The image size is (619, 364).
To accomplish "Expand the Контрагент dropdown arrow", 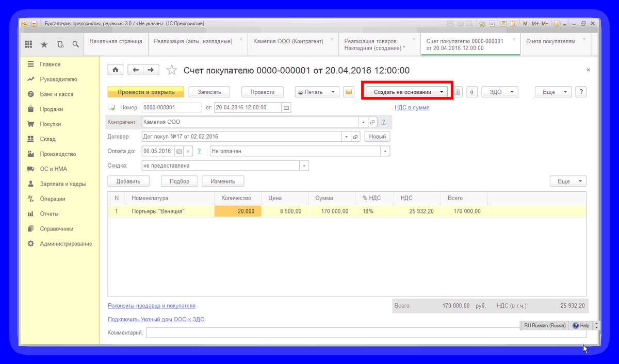I will point(363,122).
